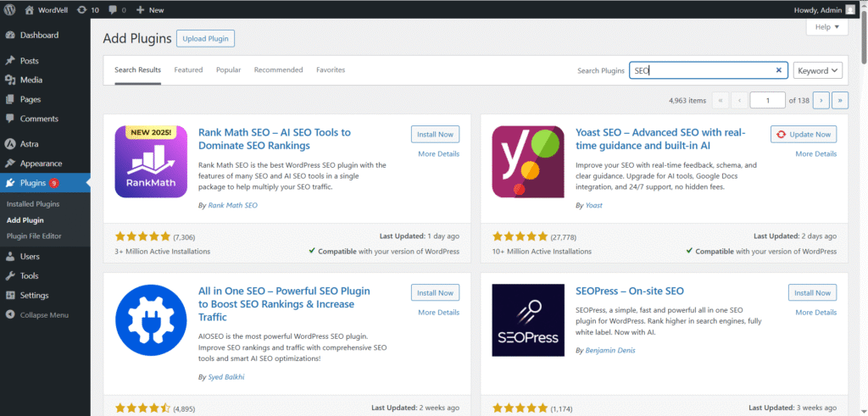Go to next results page arrow
Image resolution: width=868 pixels, height=416 pixels.
click(x=821, y=100)
